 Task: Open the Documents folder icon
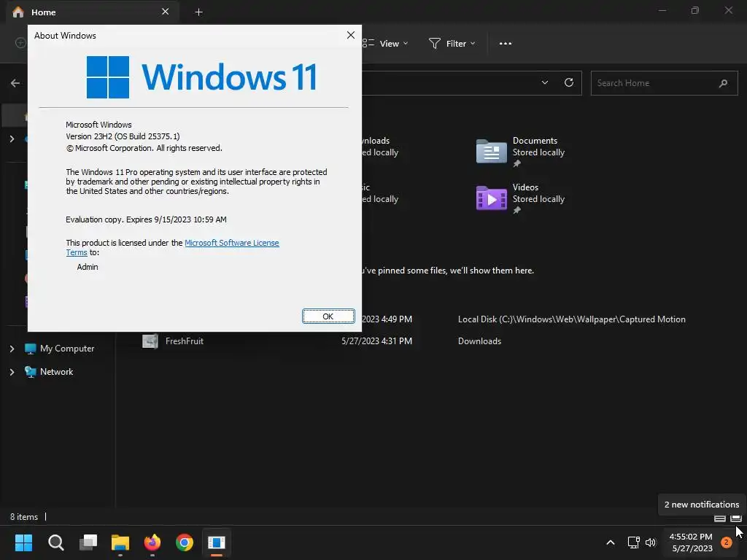[491, 152]
